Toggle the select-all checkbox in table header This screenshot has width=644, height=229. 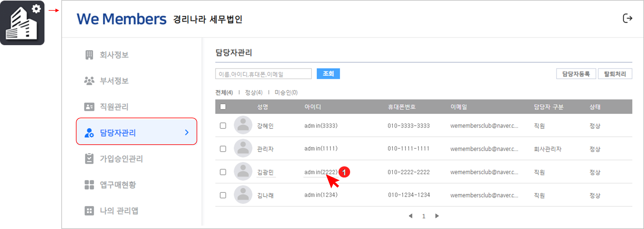[x=223, y=107]
